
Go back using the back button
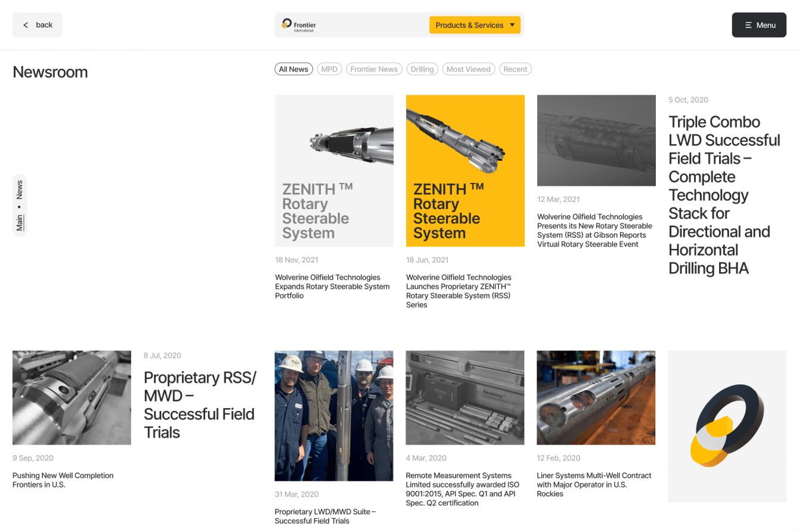coord(38,25)
